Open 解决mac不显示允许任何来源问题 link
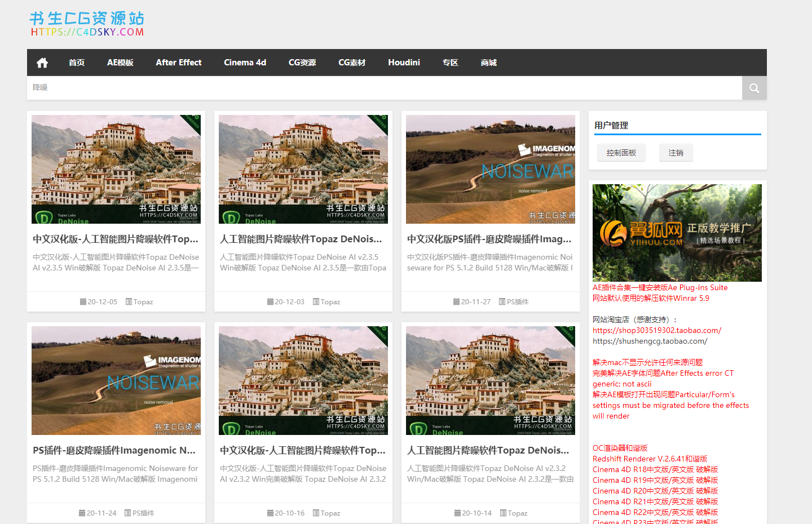The height and width of the screenshot is (524, 812). point(647,363)
